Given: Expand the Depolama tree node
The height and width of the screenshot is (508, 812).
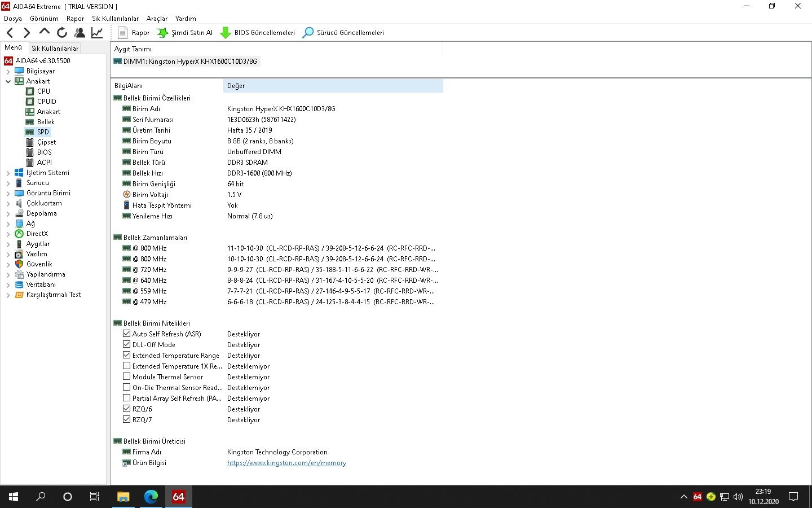Looking at the screenshot, I should click(x=8, y=213).
